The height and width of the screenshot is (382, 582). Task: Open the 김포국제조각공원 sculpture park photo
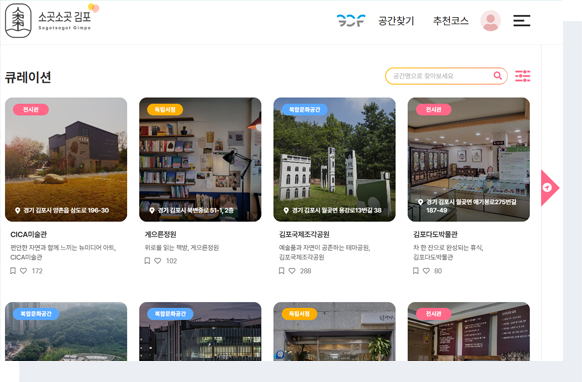click(x=334, y=159)
